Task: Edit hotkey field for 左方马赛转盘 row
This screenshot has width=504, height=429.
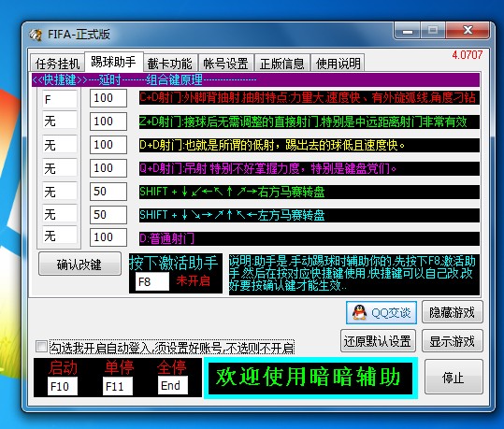Action: (x=60, y=214)
